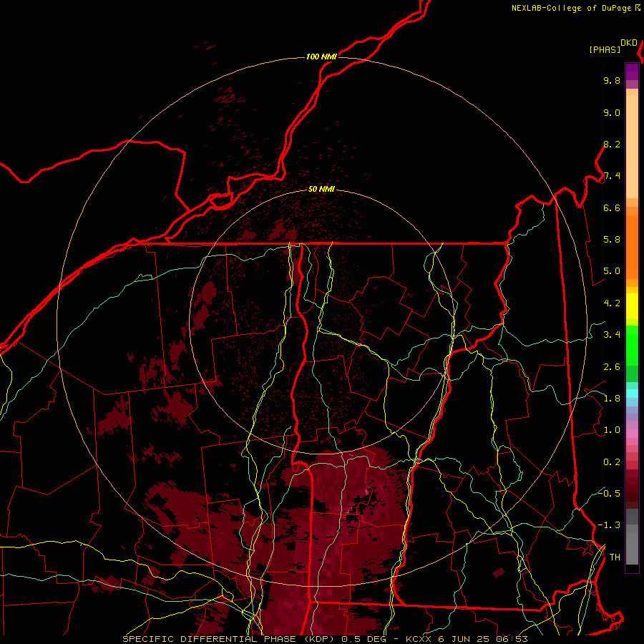
Task: Click the 3.4 scale value
Action: pos(612,335)
